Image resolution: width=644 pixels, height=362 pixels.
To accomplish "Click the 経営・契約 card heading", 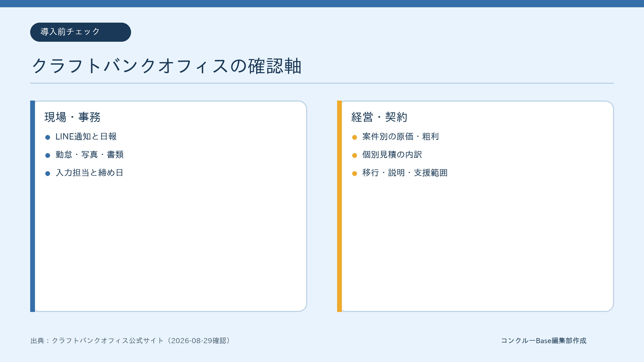I will (x=379, y=117).
